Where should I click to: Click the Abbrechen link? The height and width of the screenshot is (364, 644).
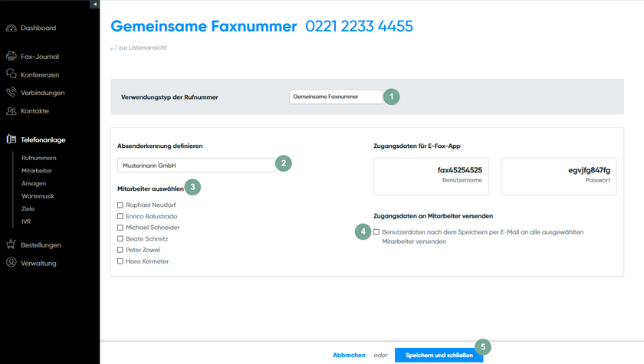coord(349,356)
